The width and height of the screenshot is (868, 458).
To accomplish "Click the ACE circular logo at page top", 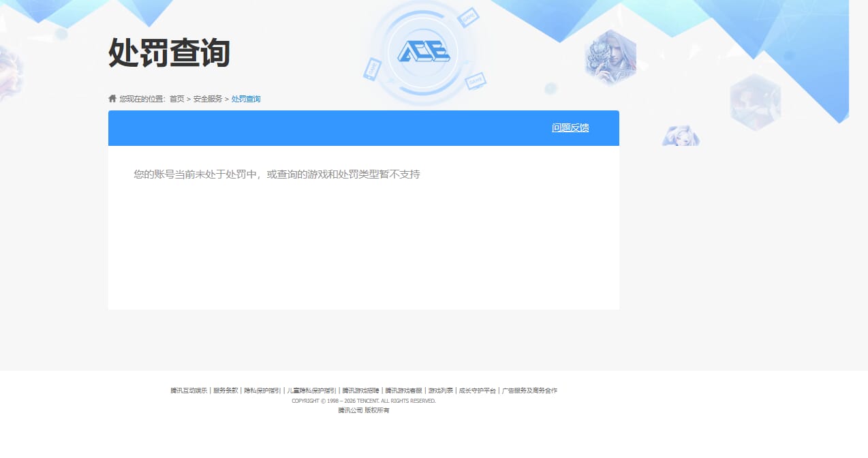I will pos(424,52).
